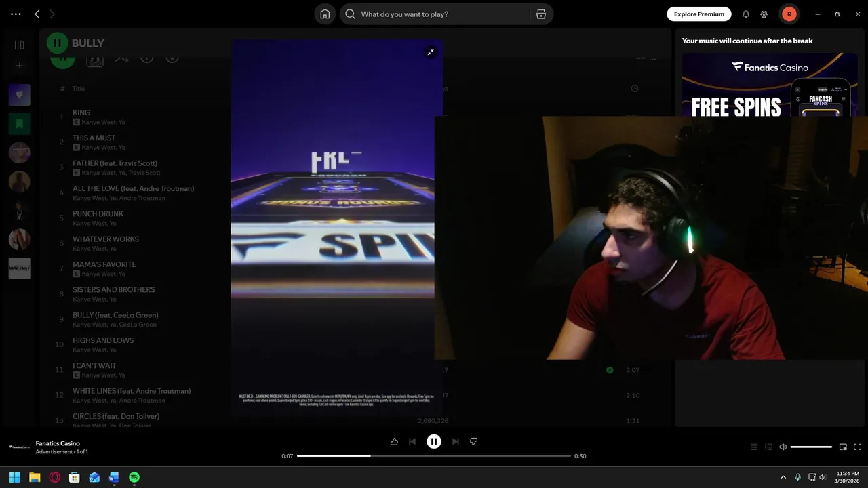Click the Explore Premium button
Viewport: 868px width, 488px height.
(699, 14)
